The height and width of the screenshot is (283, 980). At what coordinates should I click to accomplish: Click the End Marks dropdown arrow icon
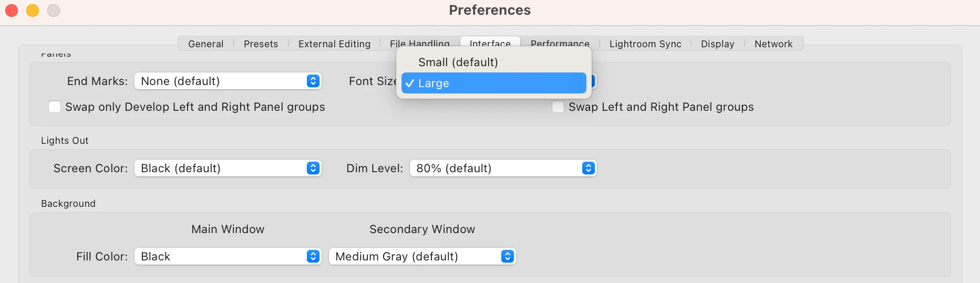click(313, 81)
